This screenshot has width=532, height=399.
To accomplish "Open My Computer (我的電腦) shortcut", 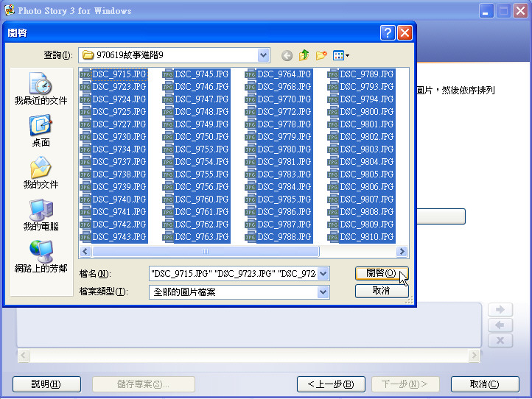I will (41, 216).
